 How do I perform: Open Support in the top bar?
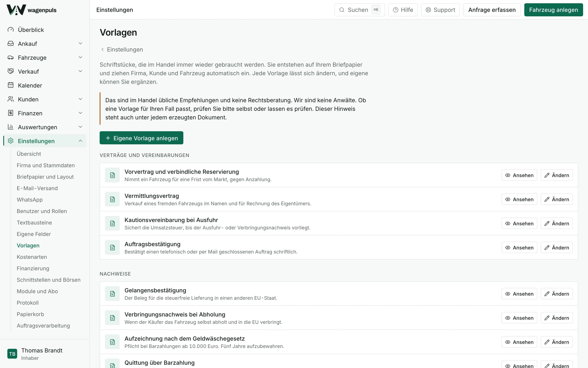point(440,10)
